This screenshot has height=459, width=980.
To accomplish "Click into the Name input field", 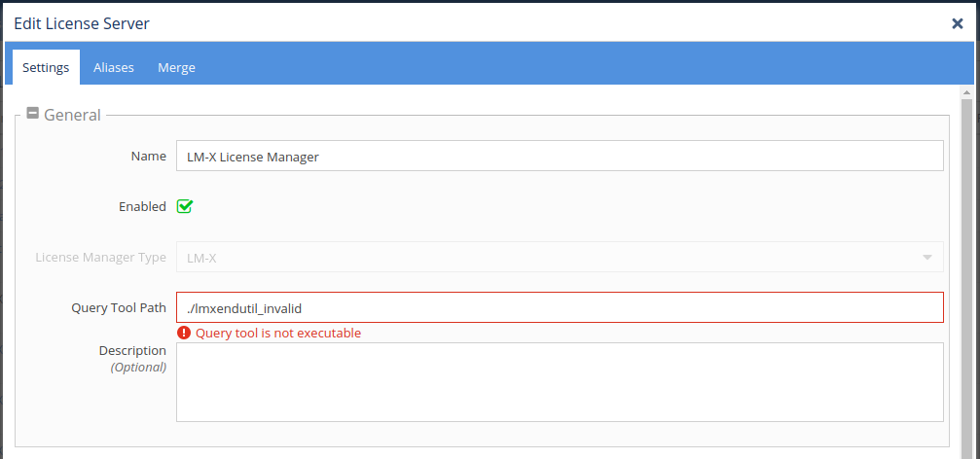I will pos(559,156).
